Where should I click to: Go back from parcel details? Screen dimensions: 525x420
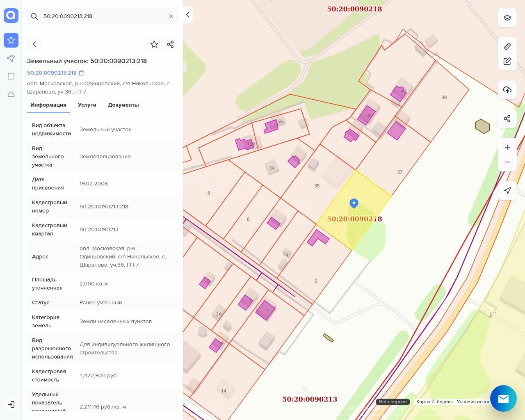click(x=34, y=44)
